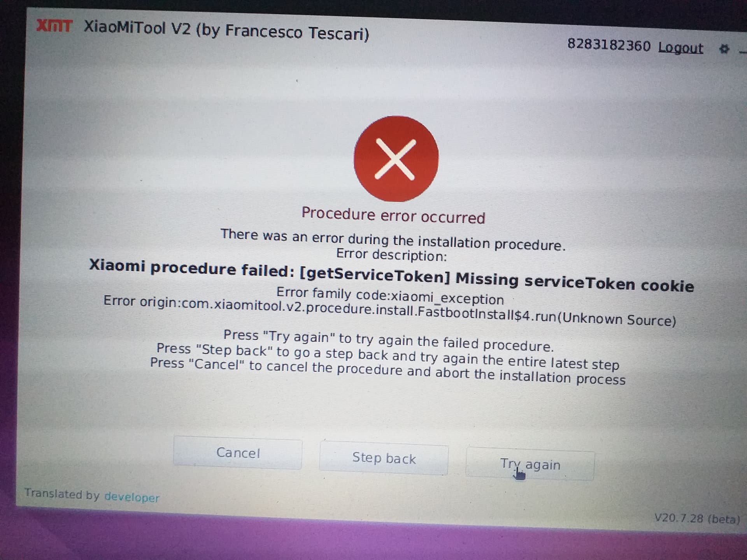Go one step back with Step back
747x560 pixels.
tap(384, 458)
